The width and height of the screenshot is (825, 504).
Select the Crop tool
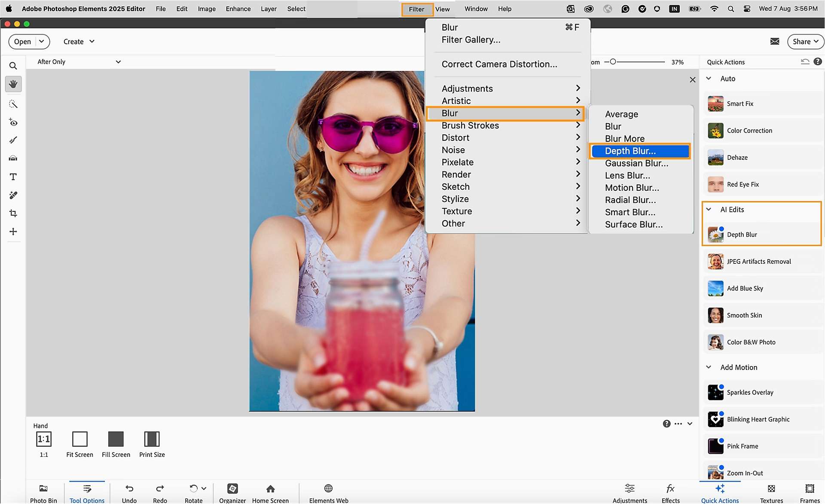click(x=13, y=213)
